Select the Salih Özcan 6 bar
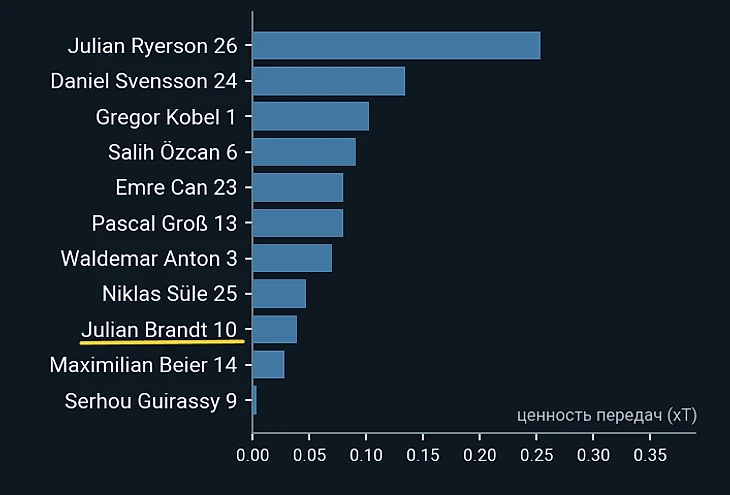This screenshot has width=730, height=495. [304, 152]
